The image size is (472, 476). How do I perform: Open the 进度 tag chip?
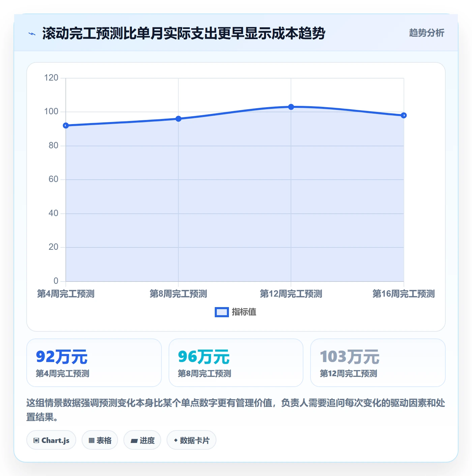[142, 440]
